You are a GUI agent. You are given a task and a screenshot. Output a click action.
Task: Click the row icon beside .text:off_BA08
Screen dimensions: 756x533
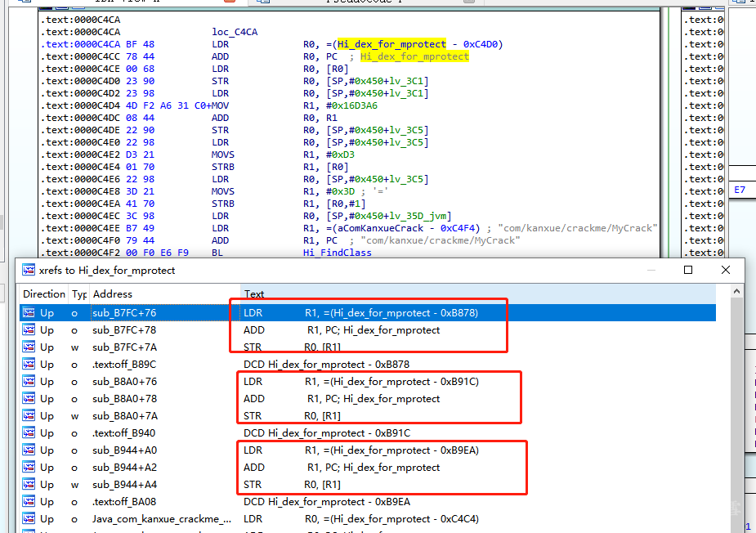click(29, 502)
